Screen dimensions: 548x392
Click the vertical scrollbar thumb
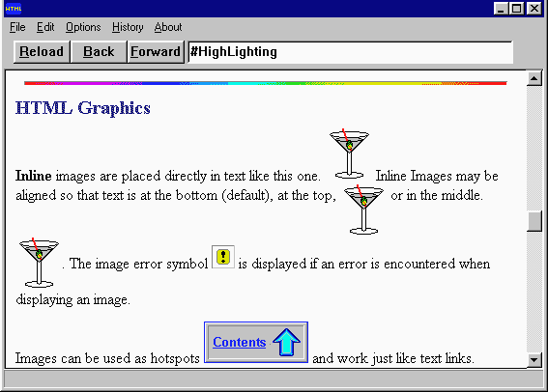click(x=534, y=221)
